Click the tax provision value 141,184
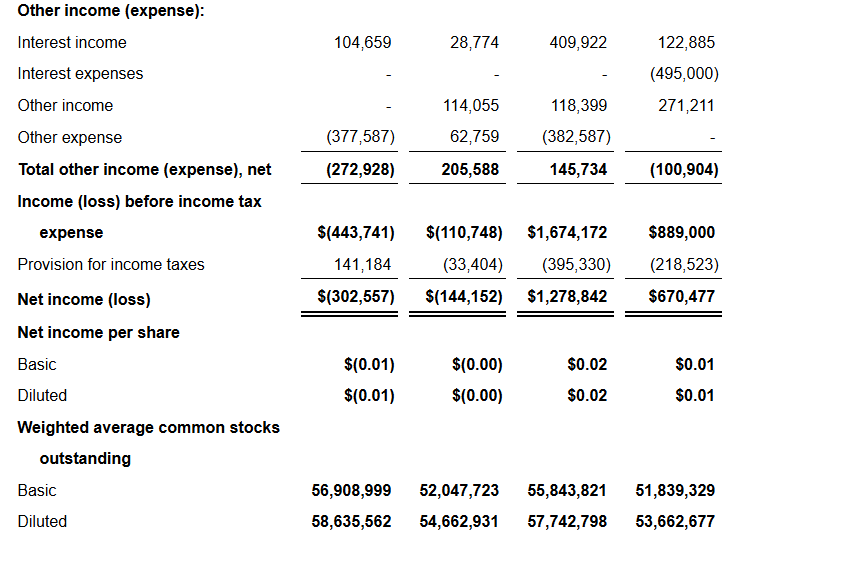 (362, 265)
